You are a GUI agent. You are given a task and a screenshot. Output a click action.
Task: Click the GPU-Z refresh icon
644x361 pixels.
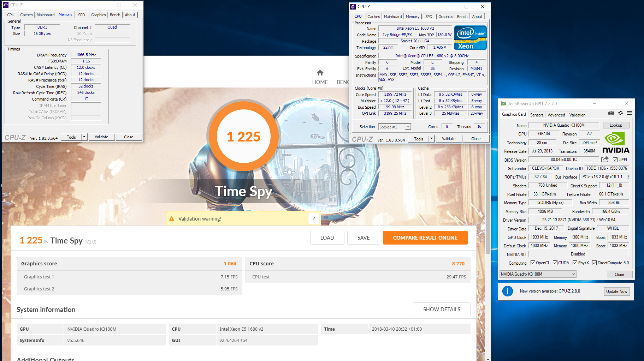click(x=620, y=113)
